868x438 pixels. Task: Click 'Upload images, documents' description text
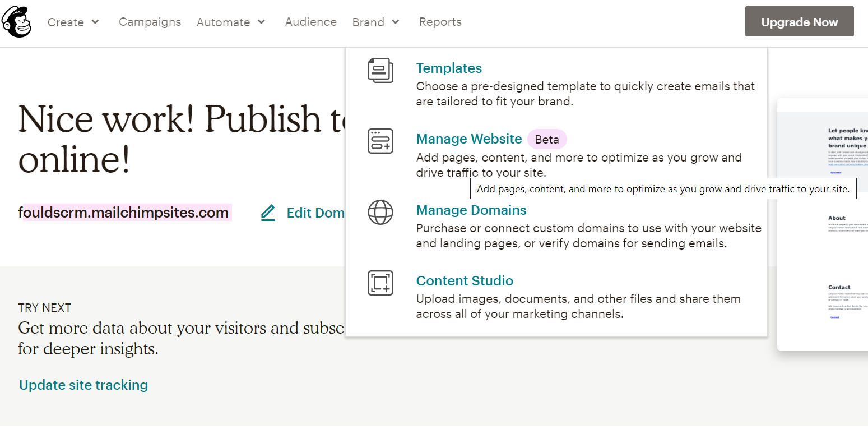578,306
